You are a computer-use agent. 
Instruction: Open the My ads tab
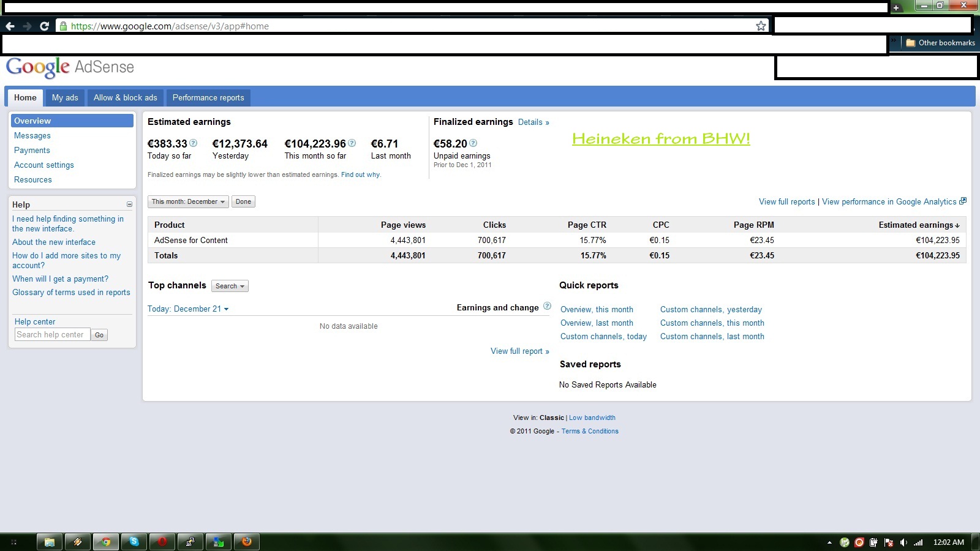click(65, 97)
